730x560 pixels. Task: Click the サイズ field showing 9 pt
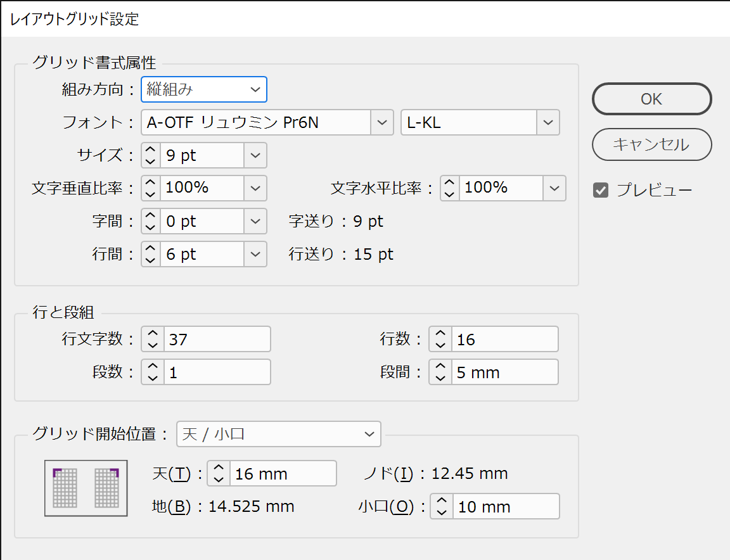(x=202, y=155)
